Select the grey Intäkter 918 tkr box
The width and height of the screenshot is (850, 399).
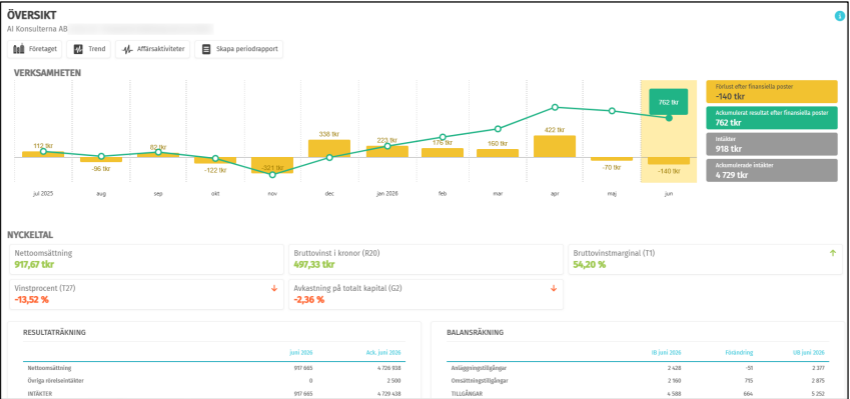click(771, 144)
